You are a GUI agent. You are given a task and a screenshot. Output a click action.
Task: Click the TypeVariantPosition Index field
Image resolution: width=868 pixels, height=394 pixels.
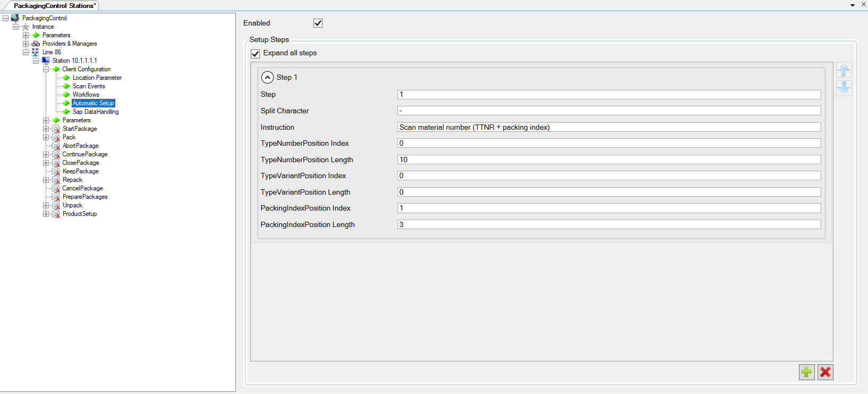(x=609, y=175)
